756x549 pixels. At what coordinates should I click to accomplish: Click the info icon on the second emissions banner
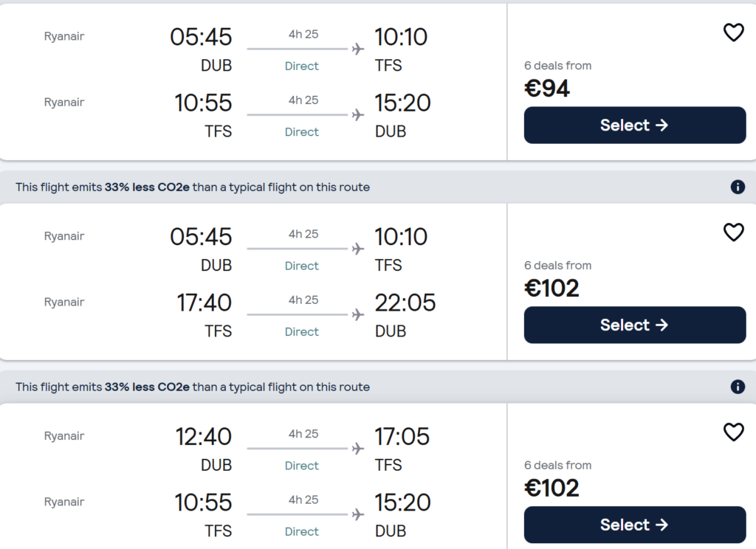(x=737, y=387)
